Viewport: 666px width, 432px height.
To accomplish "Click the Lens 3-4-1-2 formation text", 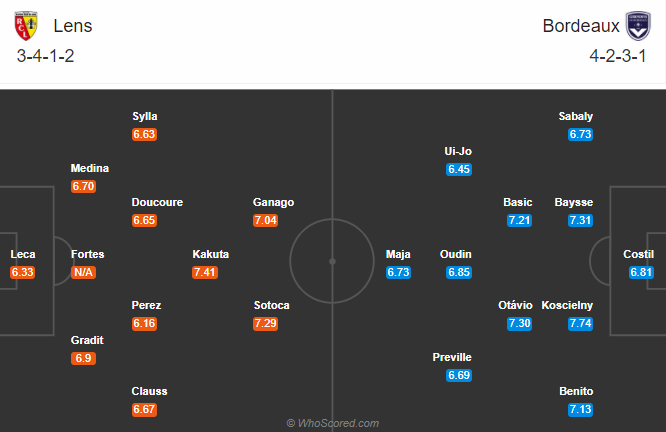I will click(46, 56).
